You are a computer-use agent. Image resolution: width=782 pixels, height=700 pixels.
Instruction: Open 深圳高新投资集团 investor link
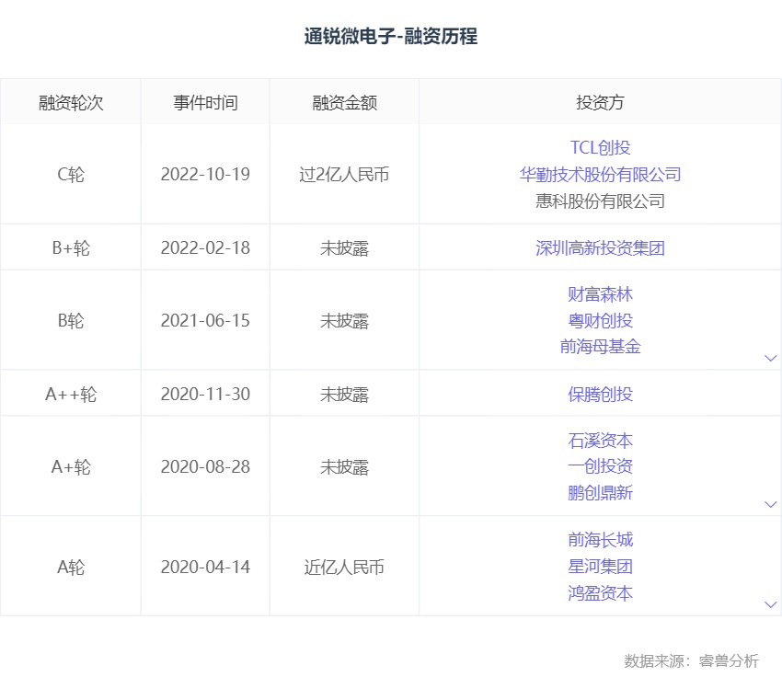[600, 247]
